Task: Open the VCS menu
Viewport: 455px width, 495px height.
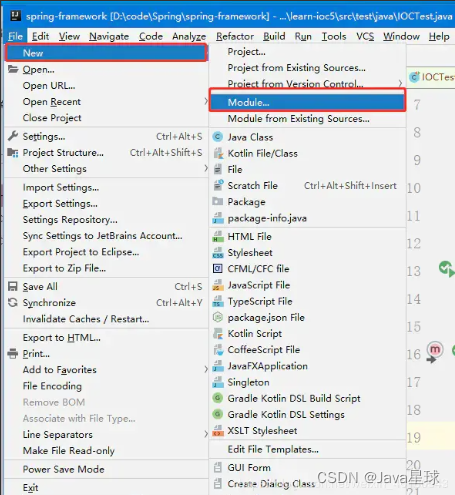Action: (x=365, y=36)
